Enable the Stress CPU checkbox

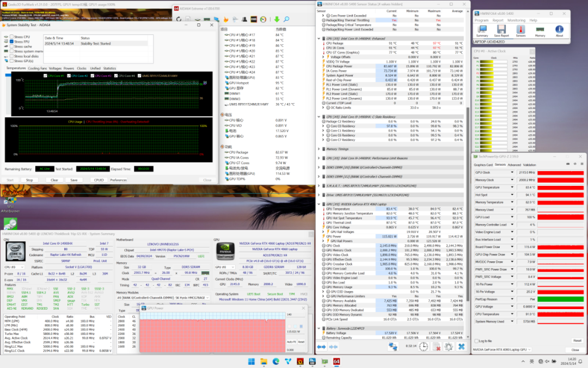11,37
